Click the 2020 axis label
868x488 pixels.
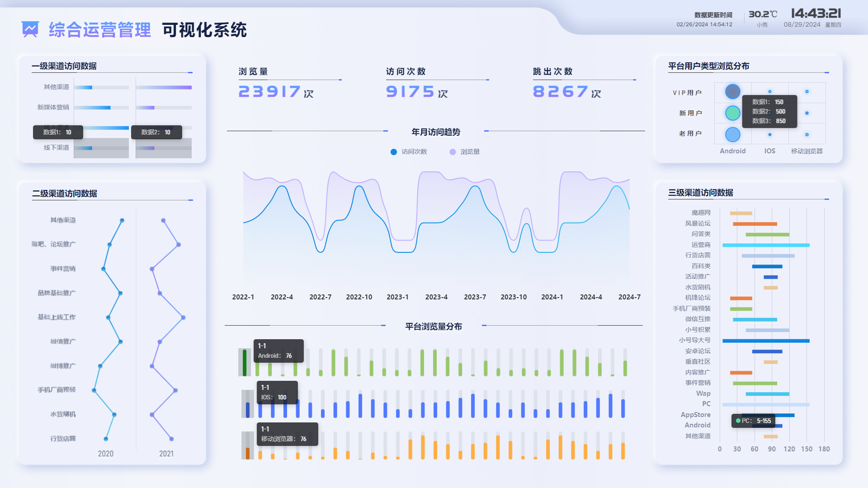(106, 454)
